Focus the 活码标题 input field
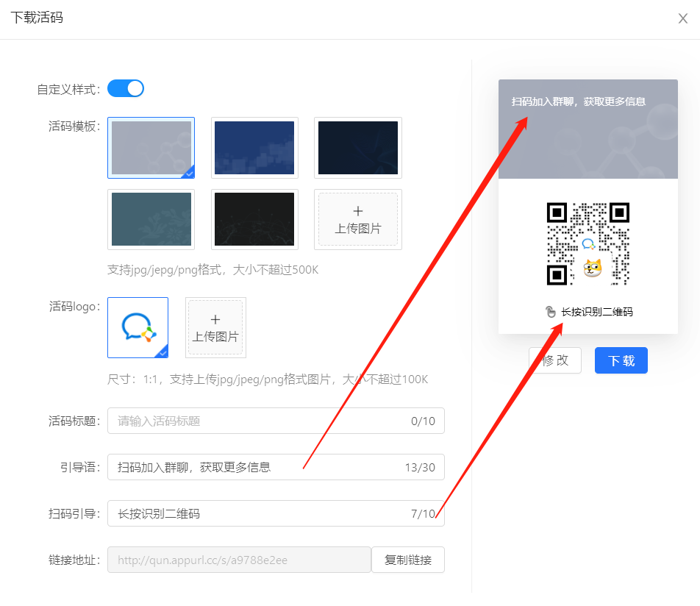The image size is (700, 606). point(276,421)
